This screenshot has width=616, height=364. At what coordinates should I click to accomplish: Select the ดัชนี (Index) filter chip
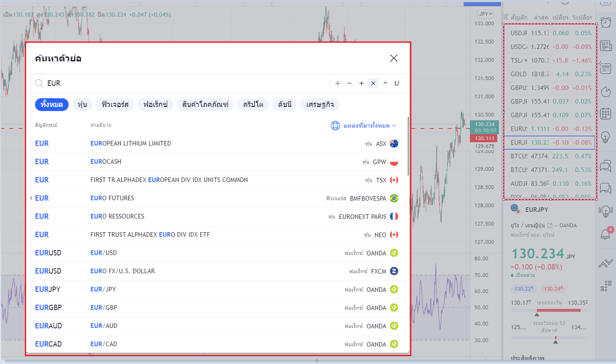pos(285,104)
